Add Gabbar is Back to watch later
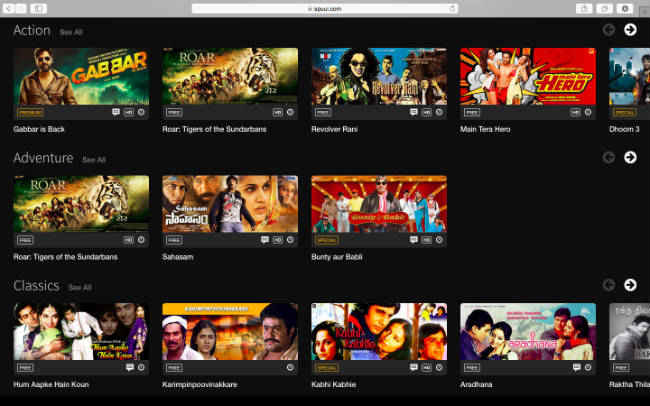This screenshot has width=650, height=406. 141,112
